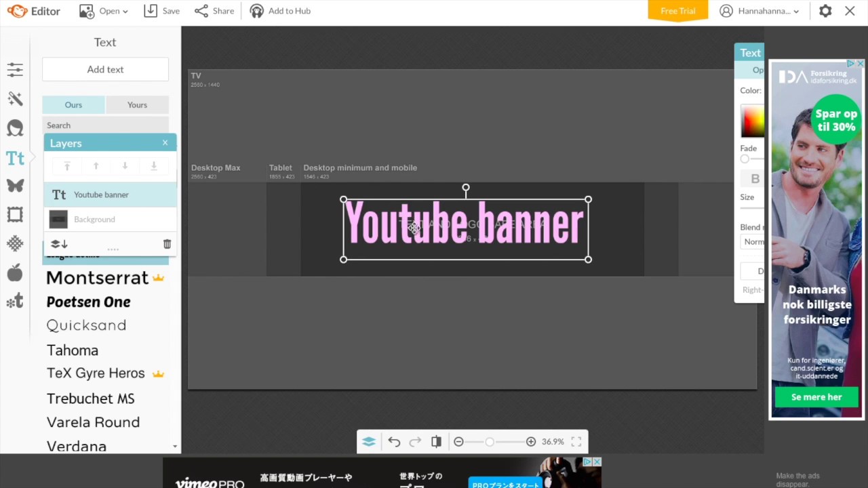This screenshot has width=868, height=488.
Task: Click Add to Hub
Action: (280, 11)
